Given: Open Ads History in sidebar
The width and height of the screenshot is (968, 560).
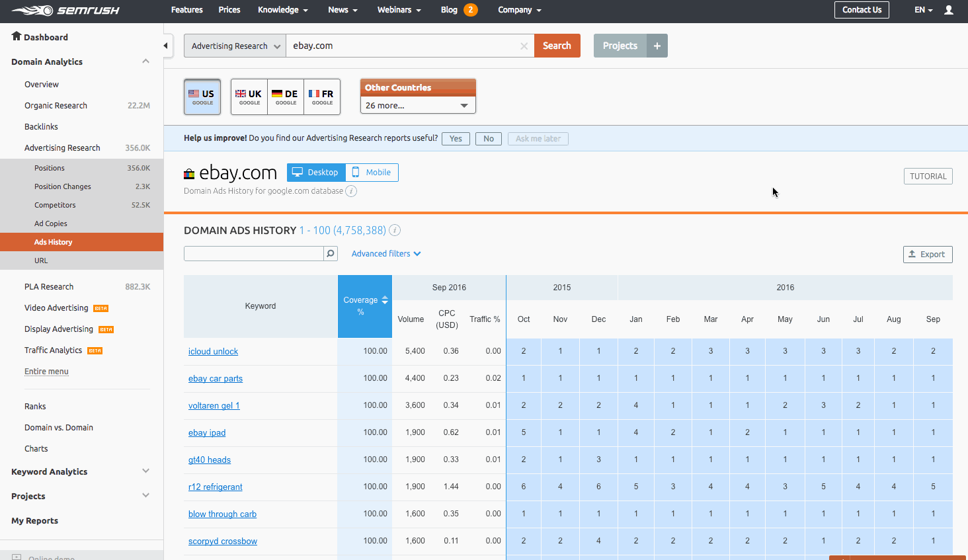Looking at the screenshot, I should (x=82, y=242).
